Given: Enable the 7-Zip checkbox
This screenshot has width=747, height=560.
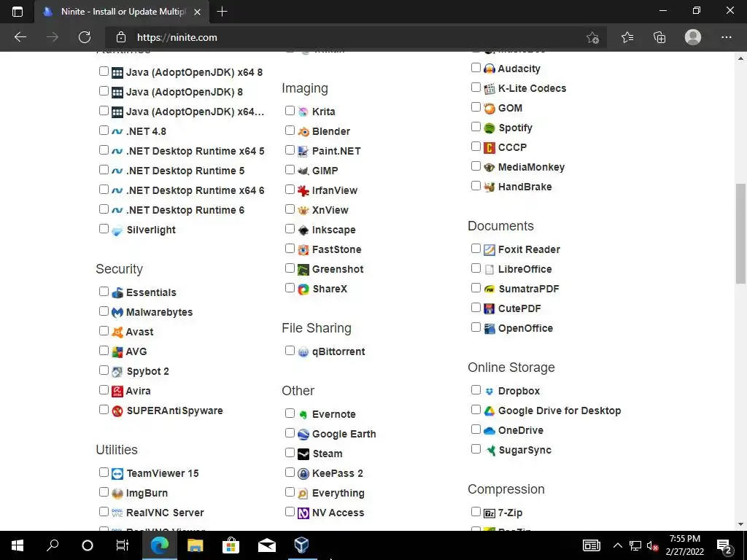Looking at the screenshot, I should tap(476, 512).
